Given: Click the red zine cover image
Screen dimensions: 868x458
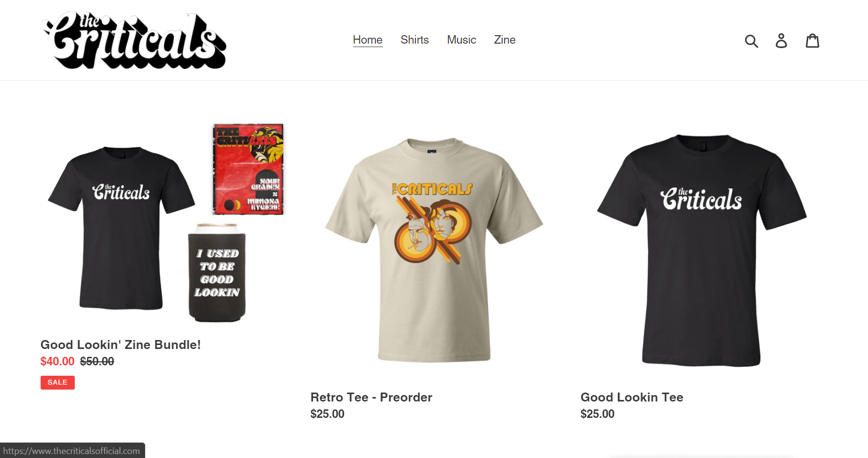Looking at the screenshot, I should (x=248, y=169).
